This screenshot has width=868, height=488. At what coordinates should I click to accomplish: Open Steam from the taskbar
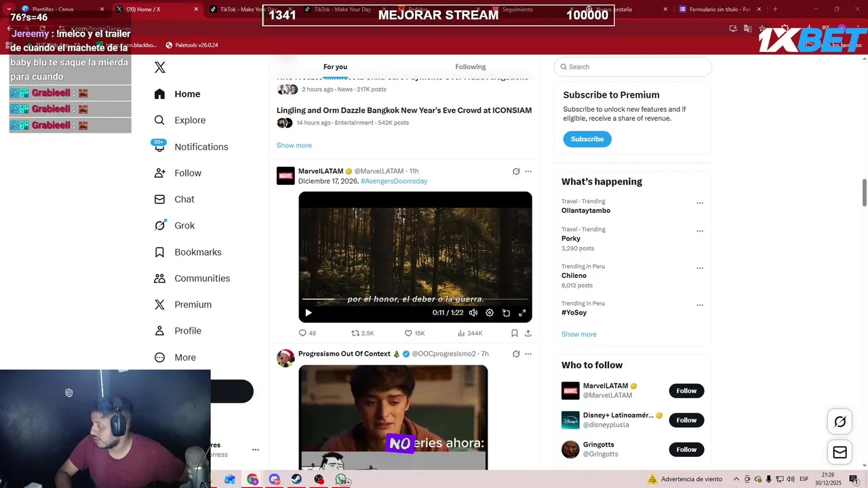pos(297,479)
